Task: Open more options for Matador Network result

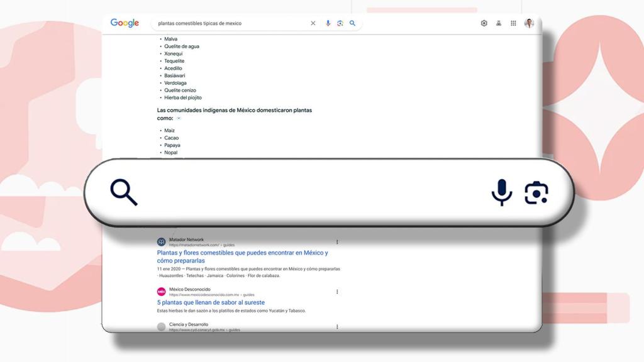Action: [x=337, y=242]
